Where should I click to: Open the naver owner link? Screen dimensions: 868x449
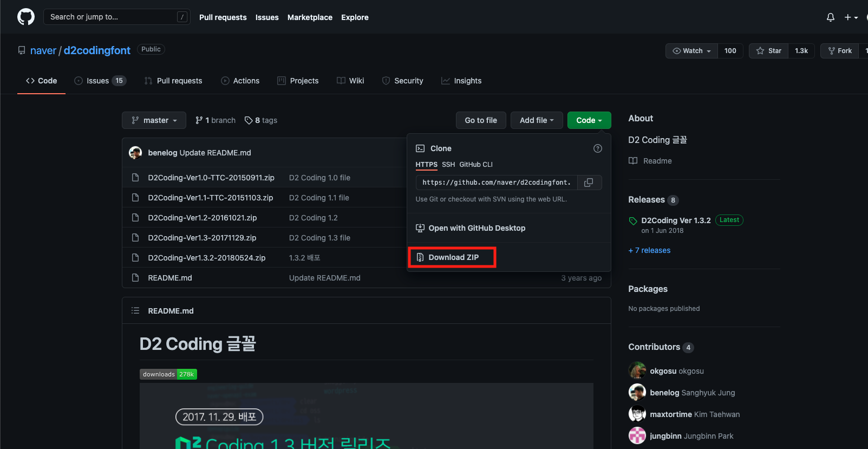(x=43, y=50)
